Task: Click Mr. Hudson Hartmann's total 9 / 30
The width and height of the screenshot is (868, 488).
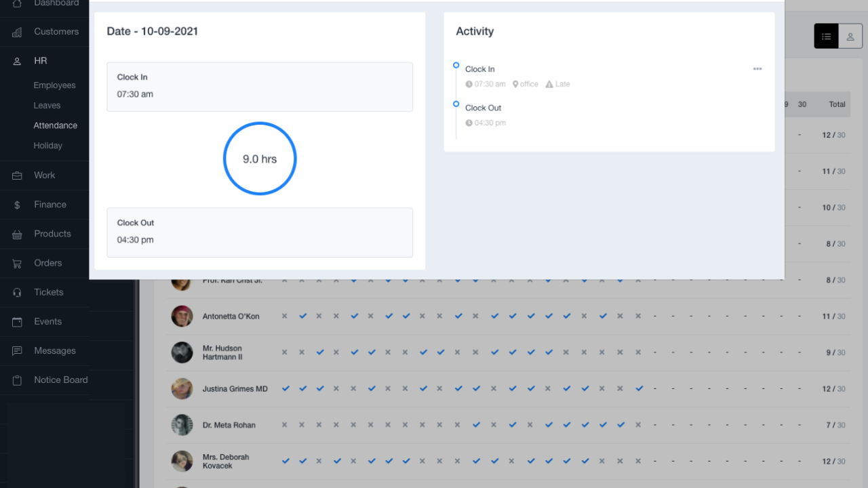Action: (836, 352)
